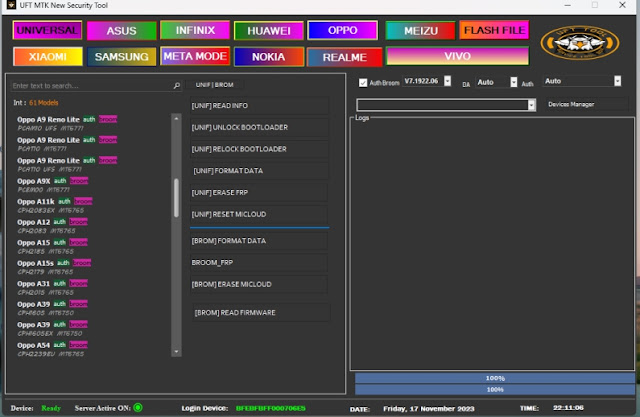Select the OPPO brand tab
The height and width of the screenshot is (417, 640).
tap(342, 30)
